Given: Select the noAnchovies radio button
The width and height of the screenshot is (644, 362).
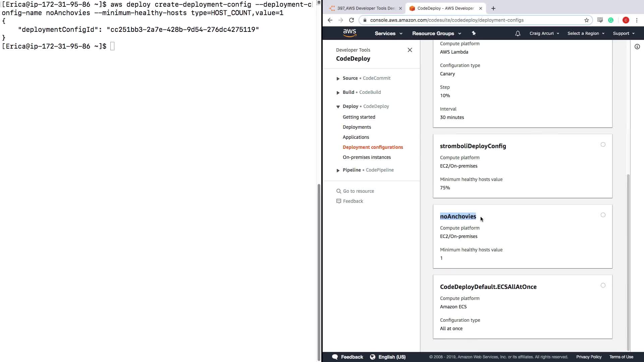Looking at the screenshot, I should 603,215.
